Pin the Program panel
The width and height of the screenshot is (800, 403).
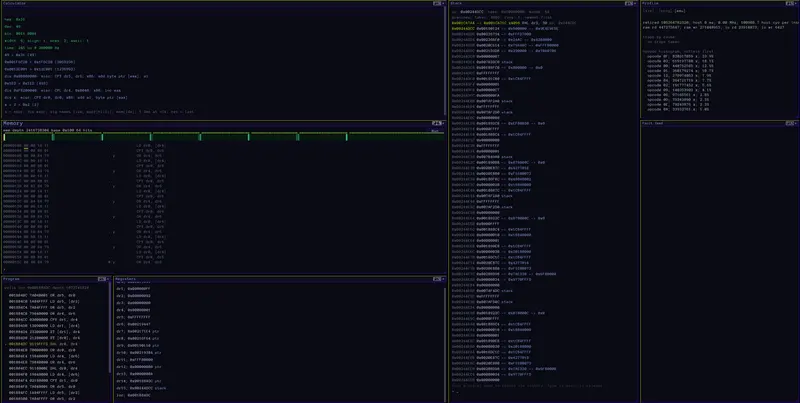click(x=102, y=279)
